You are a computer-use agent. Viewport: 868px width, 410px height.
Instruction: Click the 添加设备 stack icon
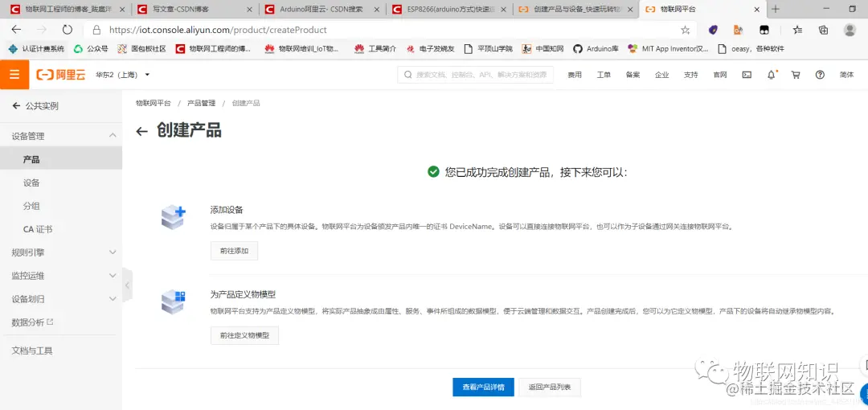click(x=173, y=216)
